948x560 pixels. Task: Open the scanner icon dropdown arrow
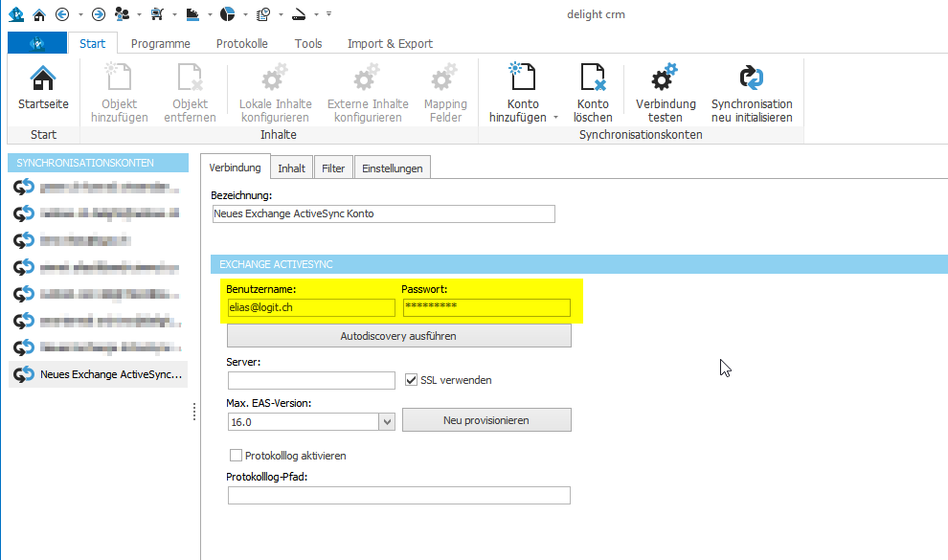pos(315,14)
